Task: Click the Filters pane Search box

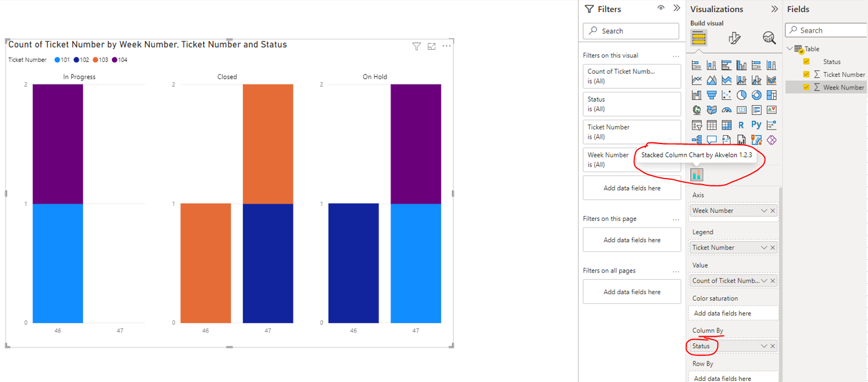Action: tap(631, 31)
